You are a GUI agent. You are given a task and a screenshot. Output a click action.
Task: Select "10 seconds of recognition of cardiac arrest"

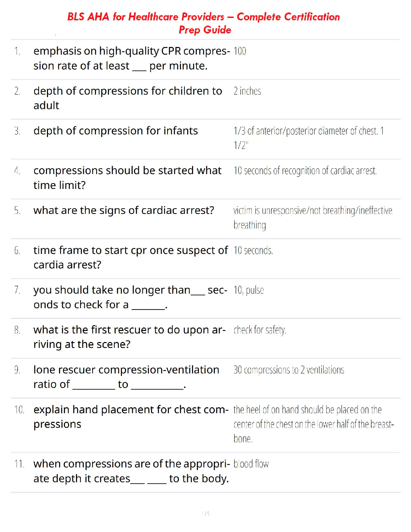tap(305, 171)
